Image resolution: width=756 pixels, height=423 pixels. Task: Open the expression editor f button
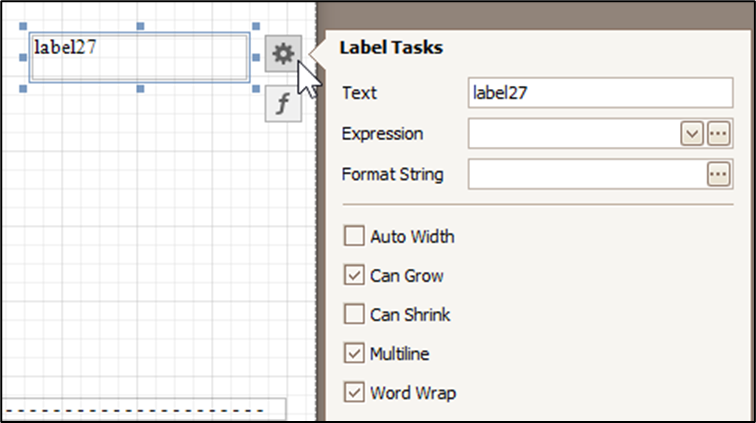(x=283, y=104)
